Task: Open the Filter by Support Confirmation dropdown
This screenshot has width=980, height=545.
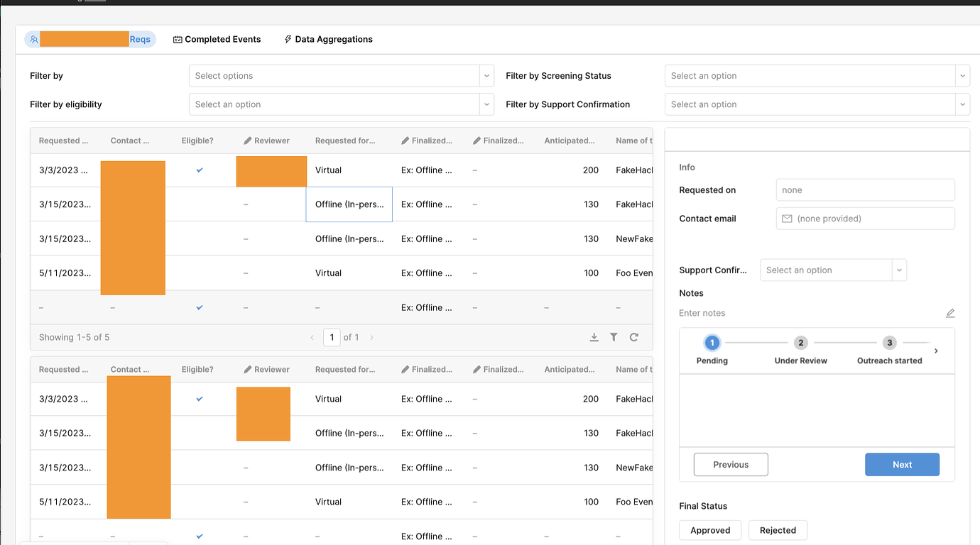Action: pyautogui.click(x=817, y=104)
